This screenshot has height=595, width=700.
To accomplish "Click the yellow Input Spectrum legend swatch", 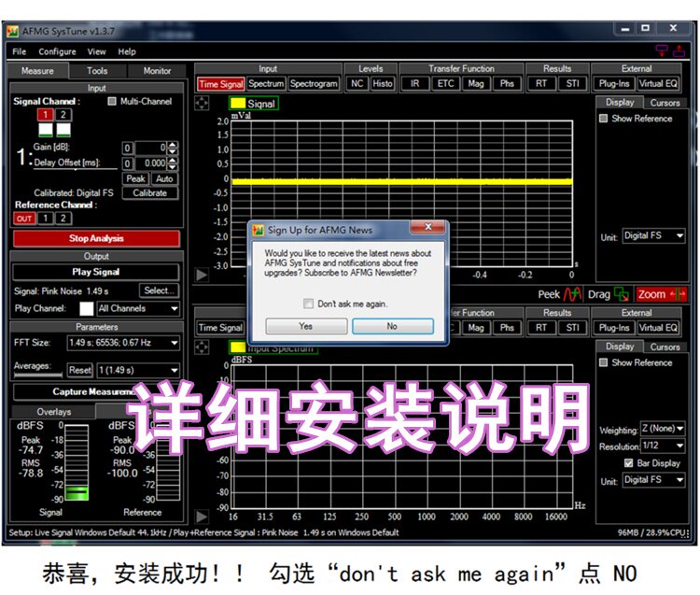I will (237, 347).
